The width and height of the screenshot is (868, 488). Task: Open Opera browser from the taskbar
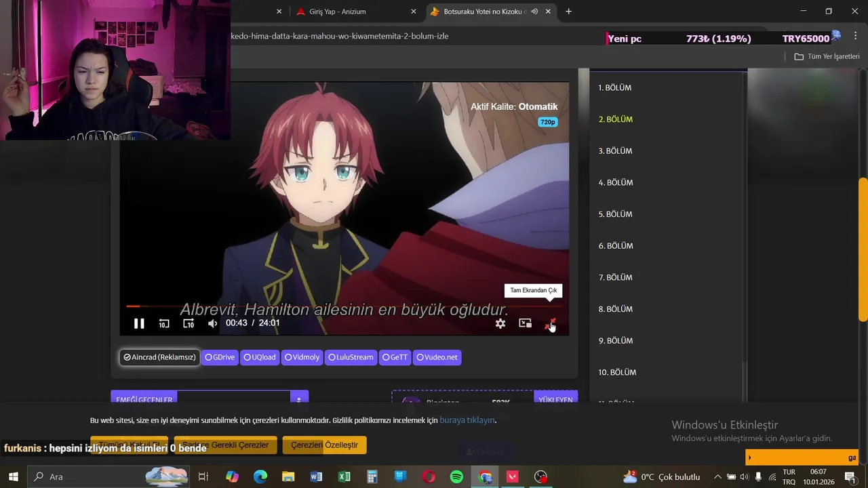tap(429, 476)
